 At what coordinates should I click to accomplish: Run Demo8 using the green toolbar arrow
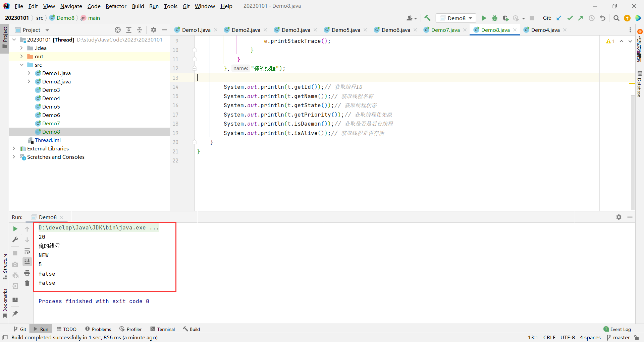[484, 18]
